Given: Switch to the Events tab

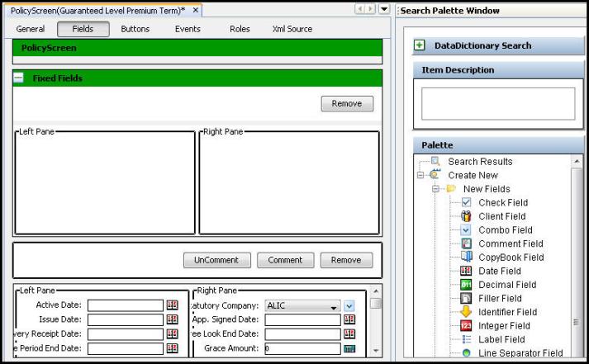Looking at the screenshot, I should [x=188, y=29].
